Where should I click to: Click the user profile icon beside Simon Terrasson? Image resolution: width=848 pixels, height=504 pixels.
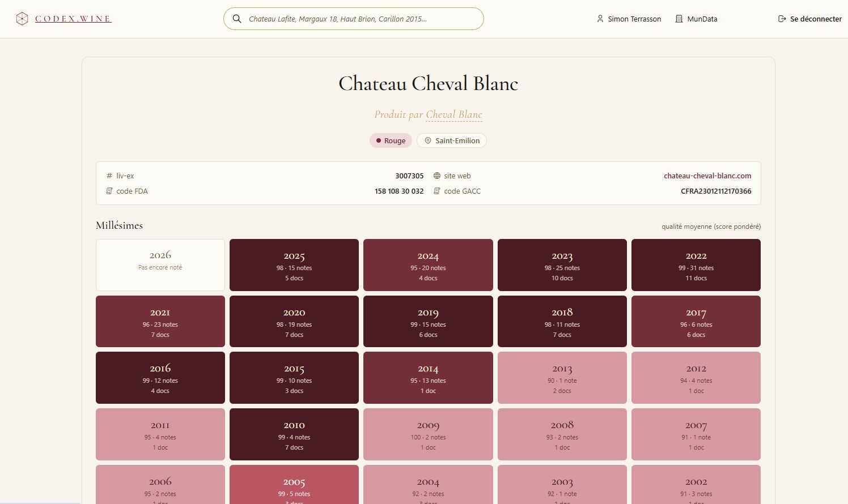pyautogui.click(x=600, y=19)
